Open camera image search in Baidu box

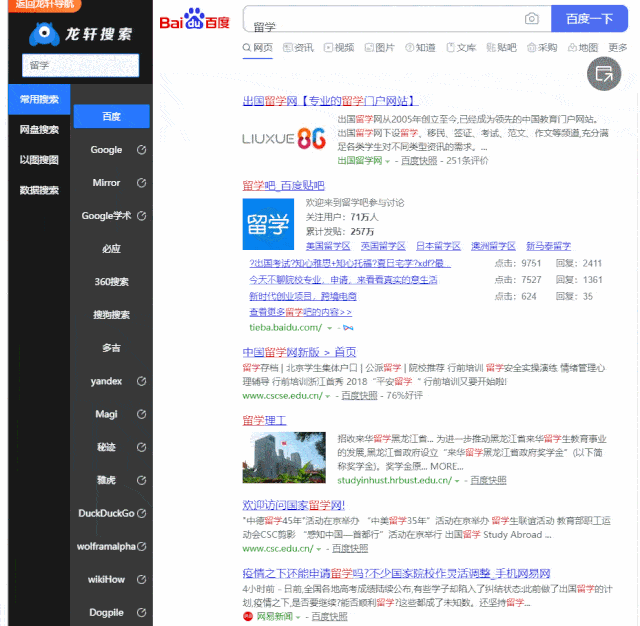[x=531, y=19]
